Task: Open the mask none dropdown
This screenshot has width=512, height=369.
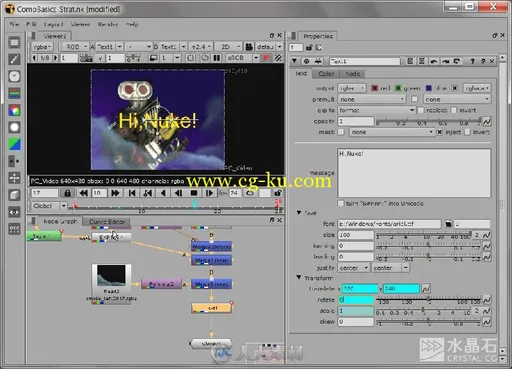Action: coord(391,132)
